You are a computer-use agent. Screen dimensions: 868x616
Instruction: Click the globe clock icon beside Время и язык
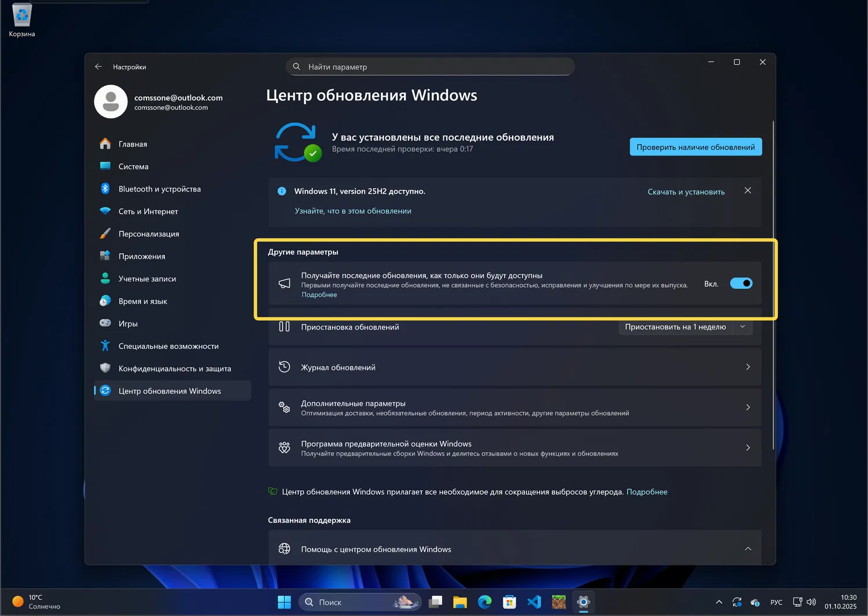[x=105, y=301]
